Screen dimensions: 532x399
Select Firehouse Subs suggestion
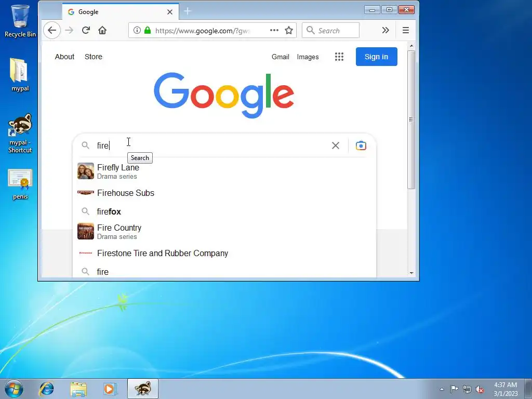pos(224,193)
